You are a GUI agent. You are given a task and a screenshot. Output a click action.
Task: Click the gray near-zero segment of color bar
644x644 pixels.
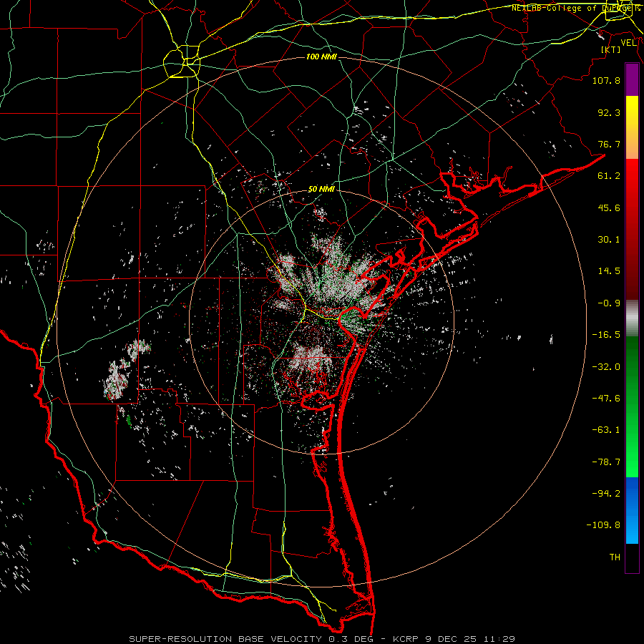pyautogui.click(x=632, y=318)
